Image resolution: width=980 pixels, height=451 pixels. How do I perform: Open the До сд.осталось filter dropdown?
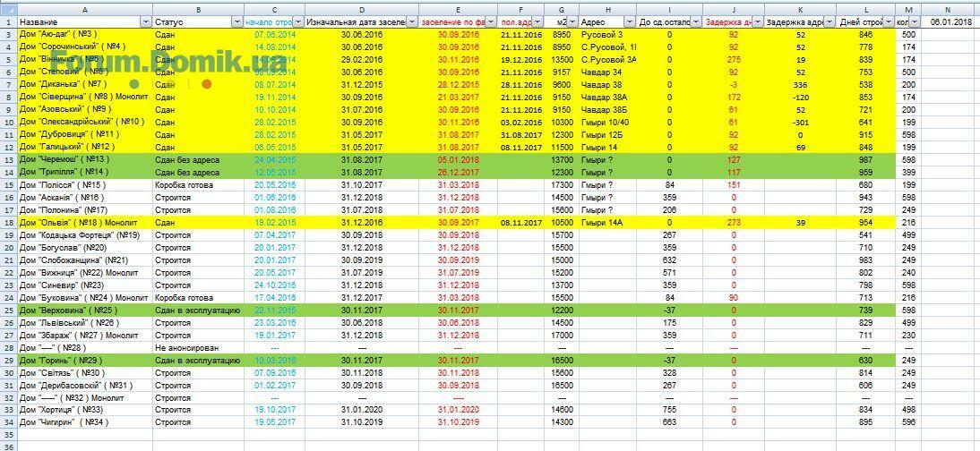[x=695, y=21]
